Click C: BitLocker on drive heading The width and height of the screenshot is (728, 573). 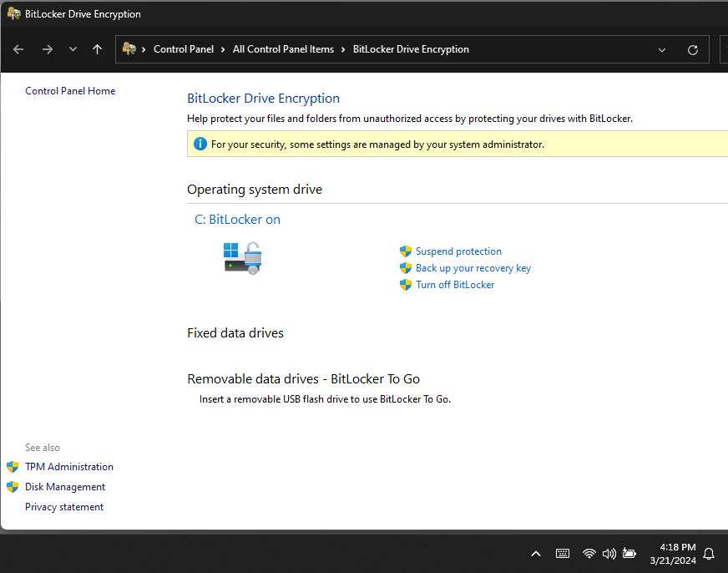pyautogui.click(x=237, y=219)
